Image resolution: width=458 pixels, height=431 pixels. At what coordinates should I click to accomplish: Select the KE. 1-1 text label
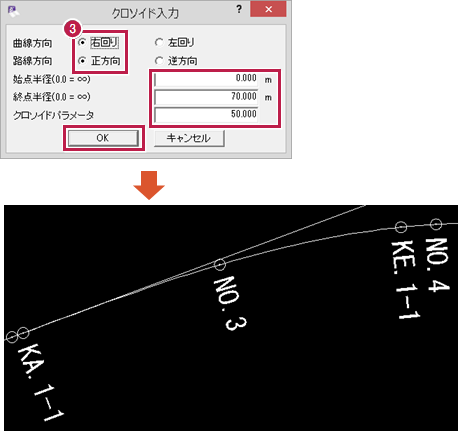click(405, 280)
